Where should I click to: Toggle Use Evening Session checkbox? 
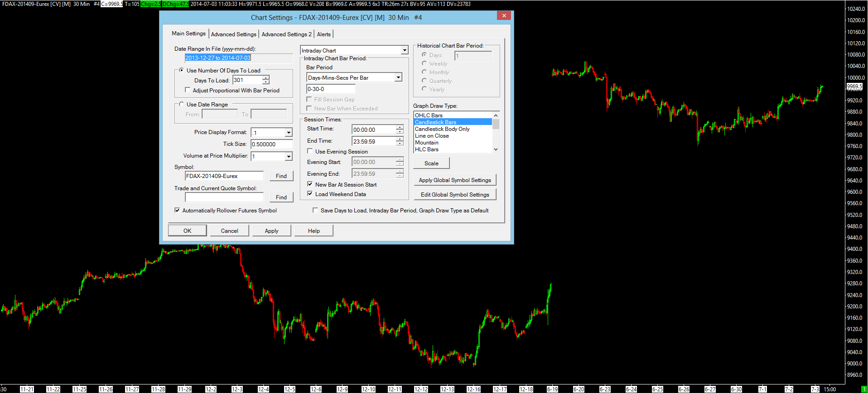click(x=310, y=151)
